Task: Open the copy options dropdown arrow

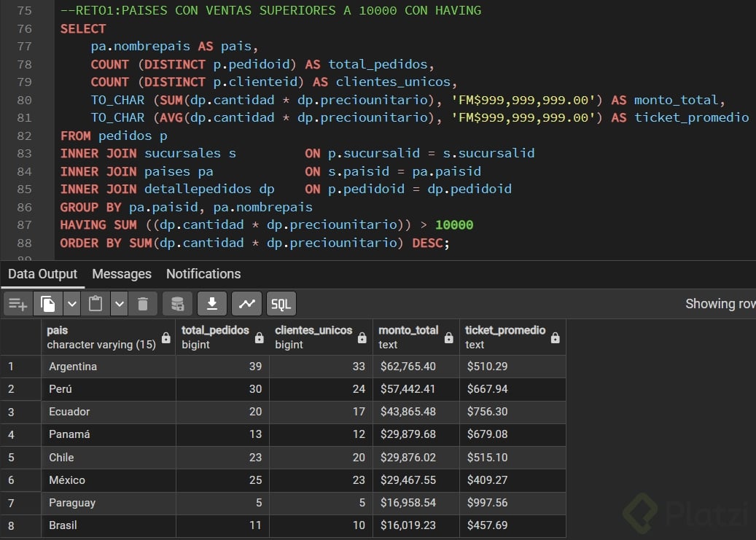Action: tap(71, 304)
